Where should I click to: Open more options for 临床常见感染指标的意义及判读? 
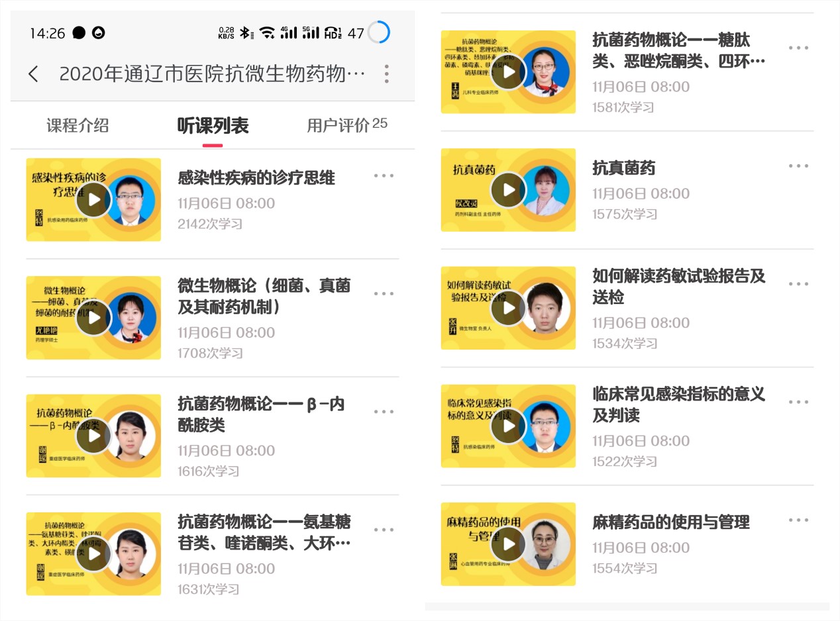[x=798, y=402]
